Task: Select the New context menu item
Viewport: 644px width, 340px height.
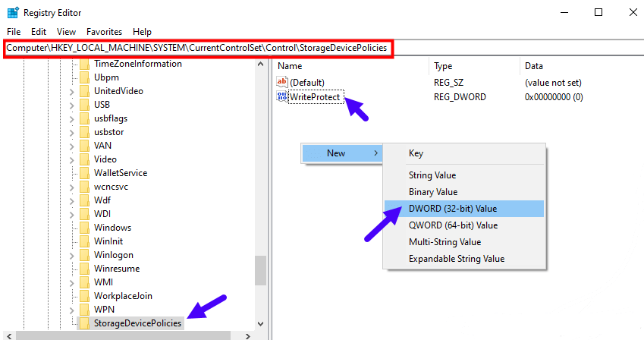Action: pos(342,153)
